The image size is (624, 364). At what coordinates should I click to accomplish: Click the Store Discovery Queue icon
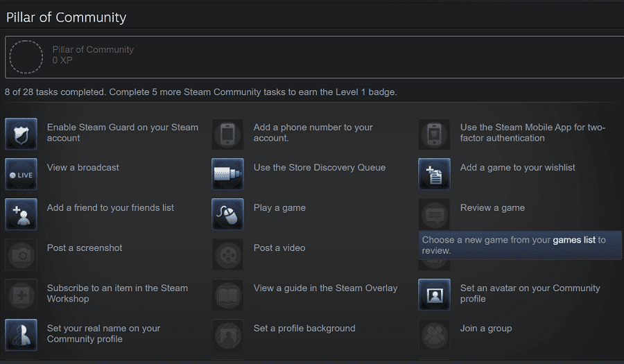[227, 174]
